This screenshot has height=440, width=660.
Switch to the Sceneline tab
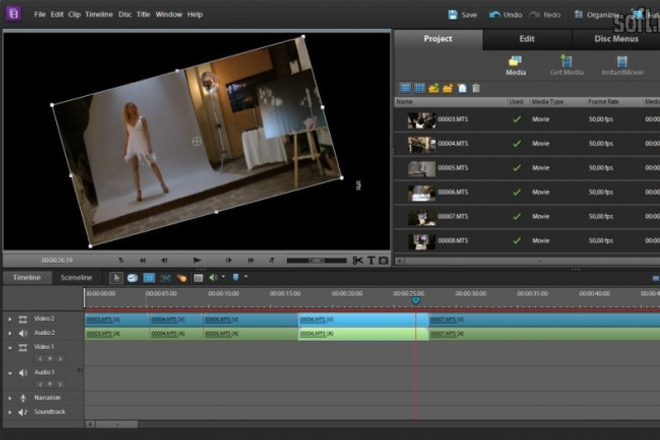pyautogui.click(x=76, y=277)
